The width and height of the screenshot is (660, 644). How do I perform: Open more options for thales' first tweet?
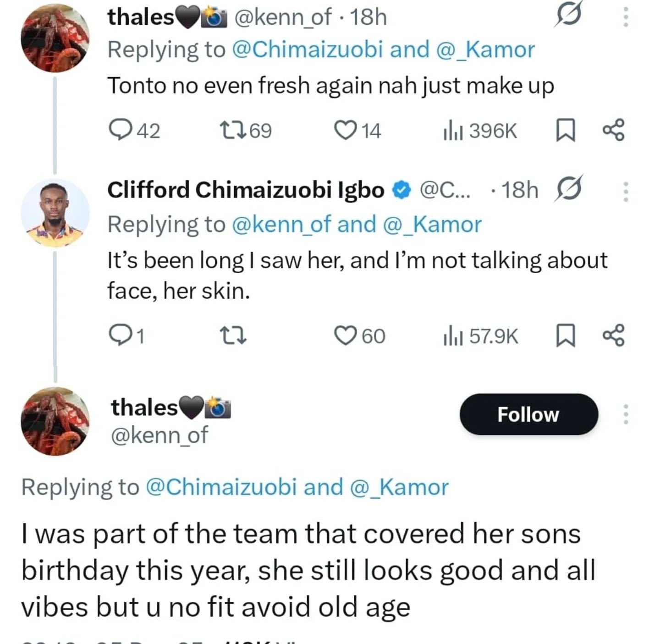click(x=626, y=17)
